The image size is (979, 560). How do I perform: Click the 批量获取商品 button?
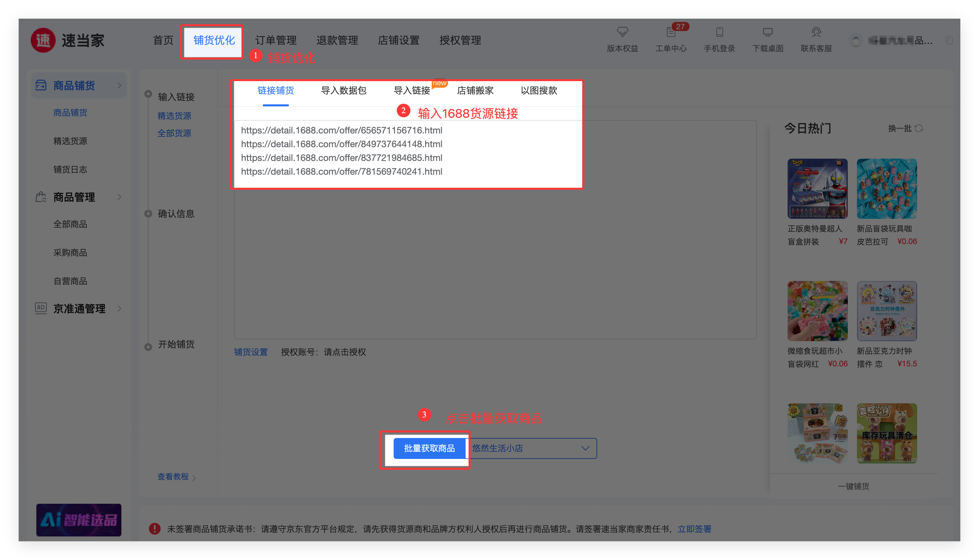(429, 448)
